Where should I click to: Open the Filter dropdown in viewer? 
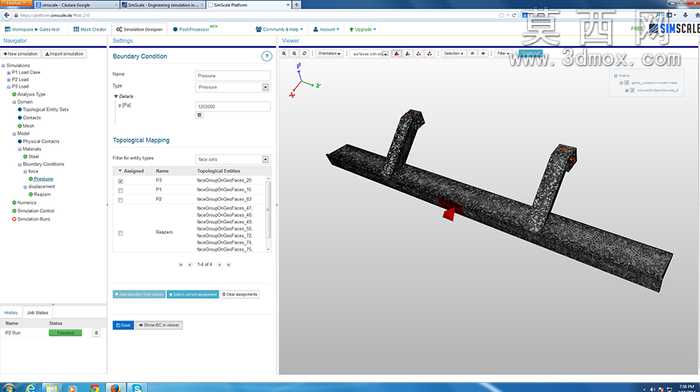pyautogui.click(x=503, y=54)
